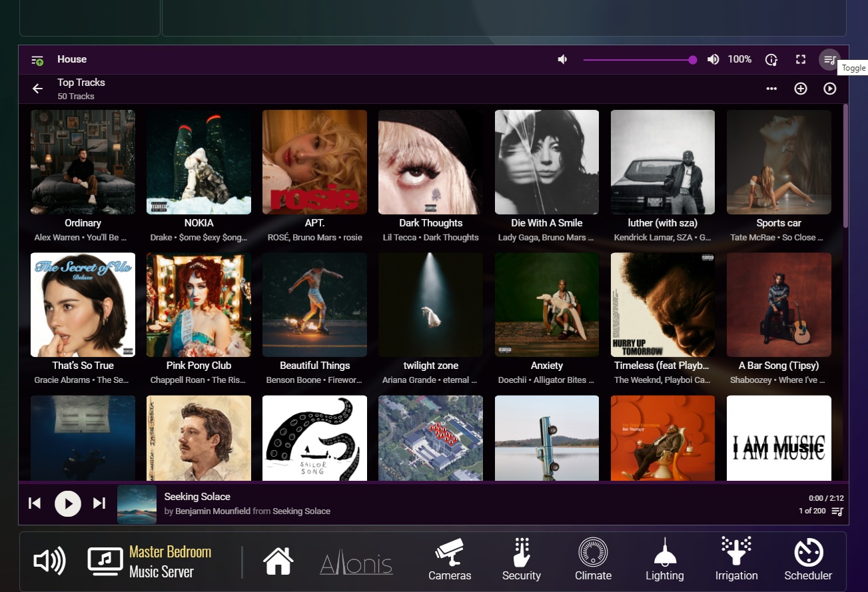868x592 pixels.
Task: Click the Pink Pony Club title
Action: pyautogui.click(x=199, y=366)
